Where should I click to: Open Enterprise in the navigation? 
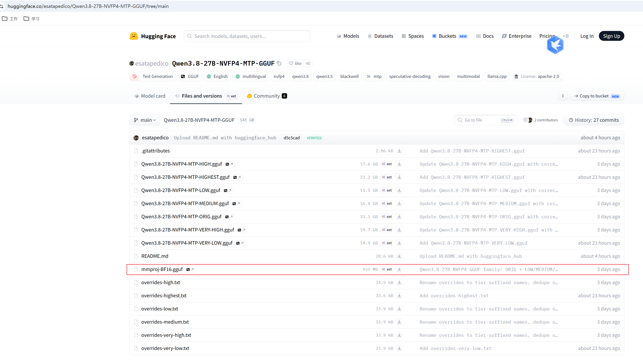[x=517, y=36]
